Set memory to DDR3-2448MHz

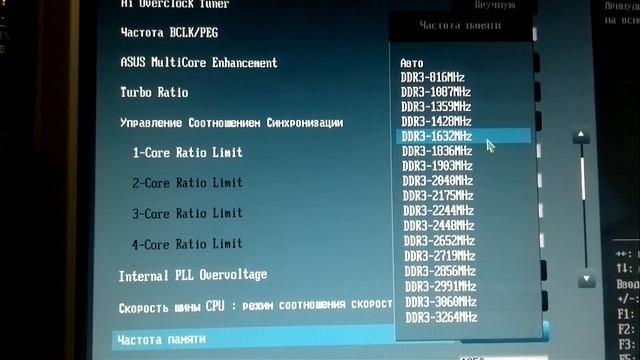[x=439, y=226]
